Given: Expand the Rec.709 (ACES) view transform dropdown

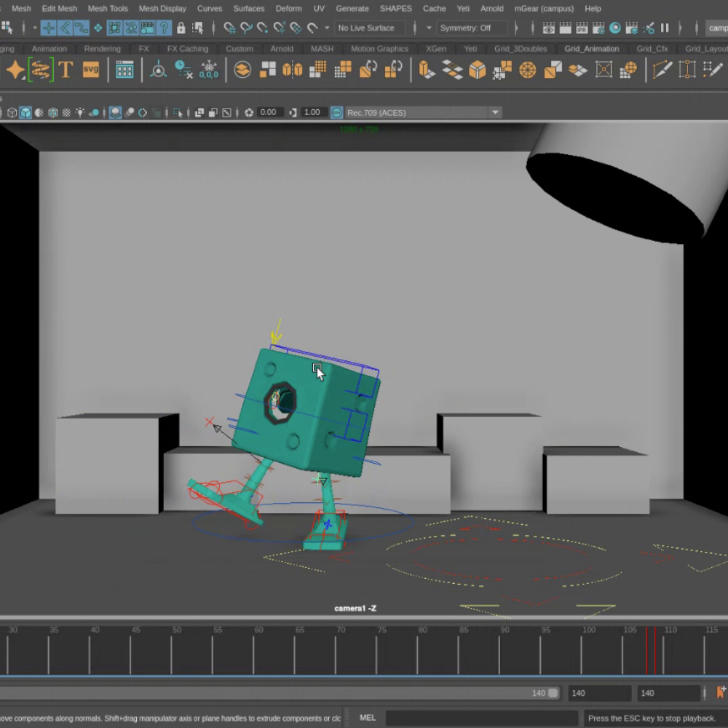Looking at the screenshot, I should [x=495, y=113].
